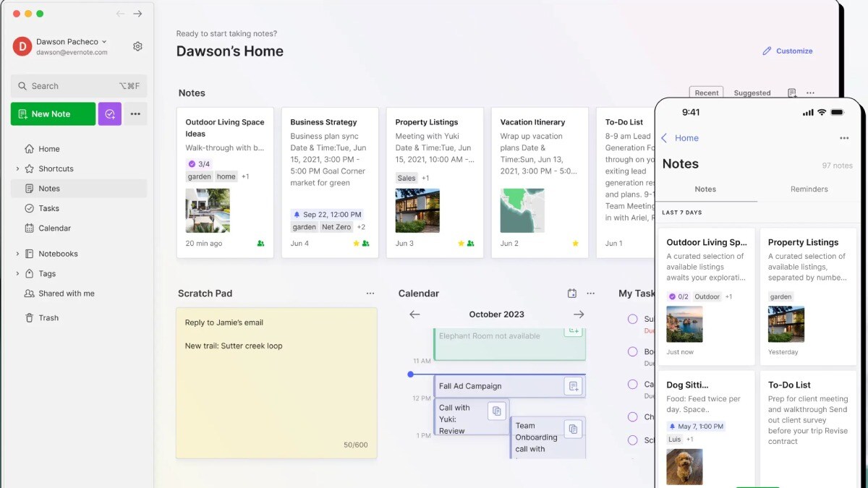Switch to the Suggested notes tab
The image size is (868, 488).
pyautogui.click(x=752, y=93)
